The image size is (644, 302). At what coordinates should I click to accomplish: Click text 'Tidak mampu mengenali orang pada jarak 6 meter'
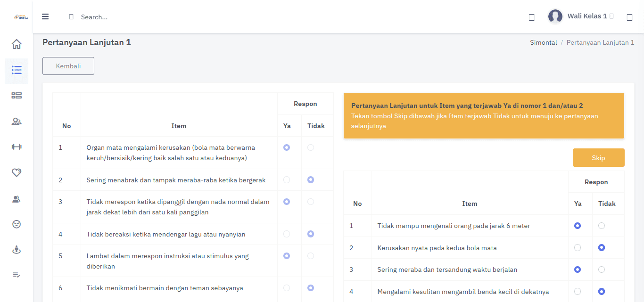(x=454, y=226)
